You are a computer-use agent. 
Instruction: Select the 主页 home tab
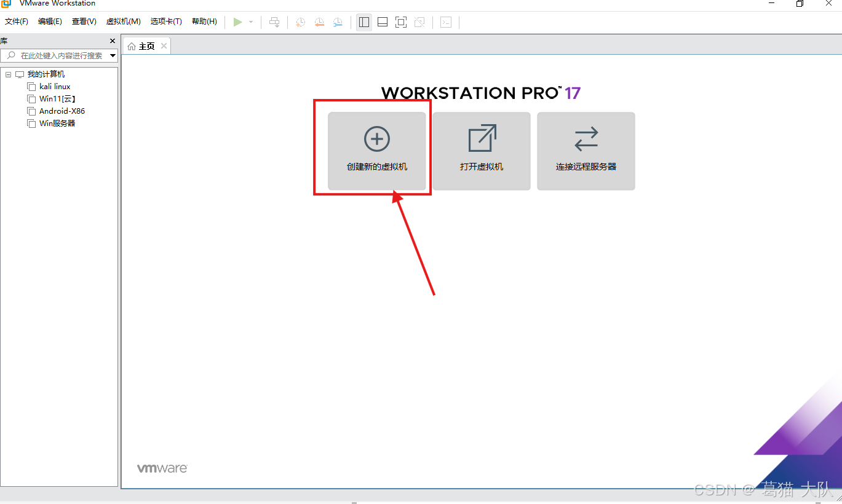point(147,46)
